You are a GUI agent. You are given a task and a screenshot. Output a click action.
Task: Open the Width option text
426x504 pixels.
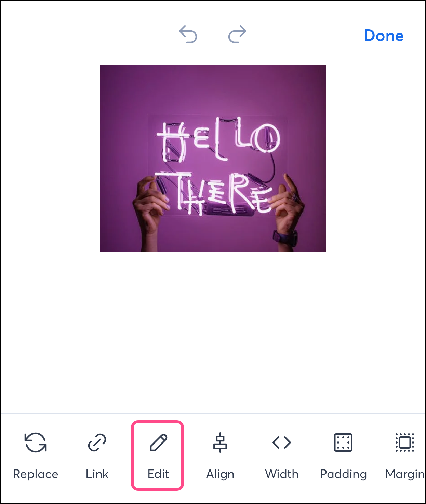[282, 474]
